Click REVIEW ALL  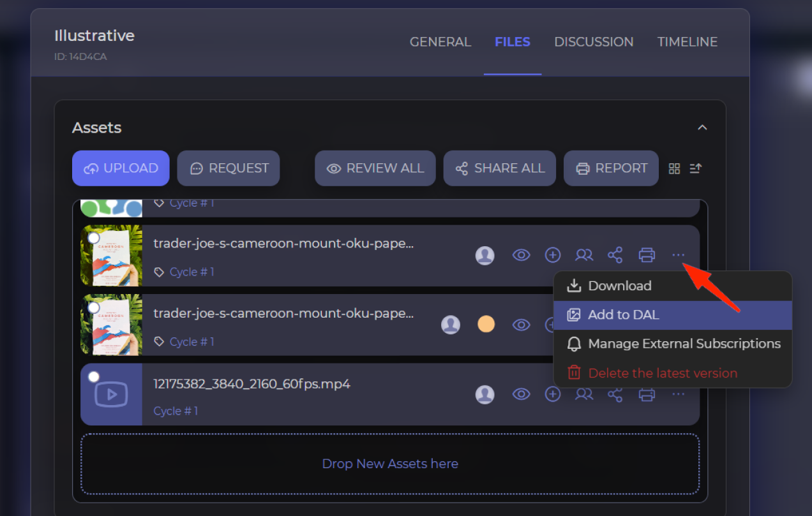pyautogui.click(x=375, y=168)
